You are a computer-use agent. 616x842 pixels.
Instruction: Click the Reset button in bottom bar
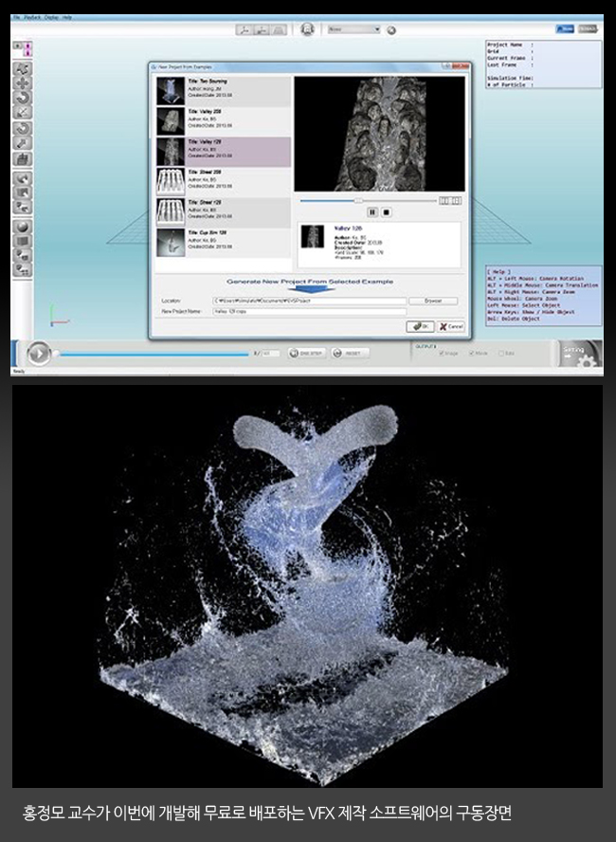(x=350, y=354)
